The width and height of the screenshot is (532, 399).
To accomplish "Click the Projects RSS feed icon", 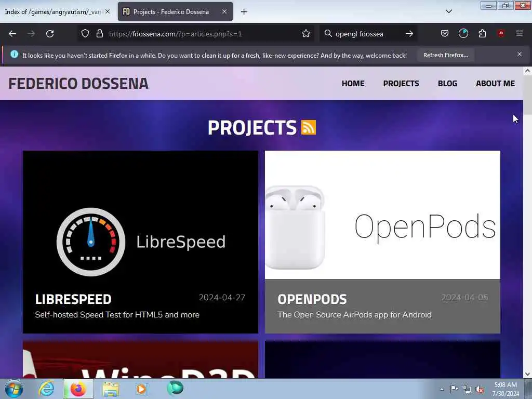I will pos(309,127).
